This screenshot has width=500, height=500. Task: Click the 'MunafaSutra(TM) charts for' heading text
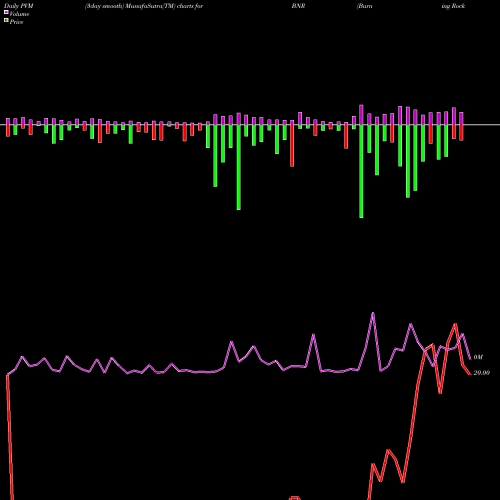[164, 6]
